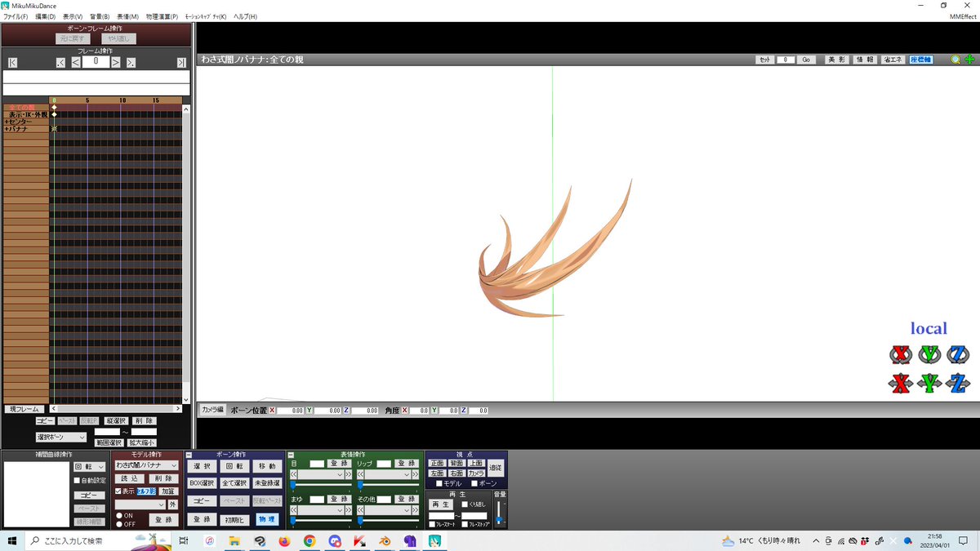Click the 目 eye morph slider
The image size is (980, 551).
click(x=321, y=484)
